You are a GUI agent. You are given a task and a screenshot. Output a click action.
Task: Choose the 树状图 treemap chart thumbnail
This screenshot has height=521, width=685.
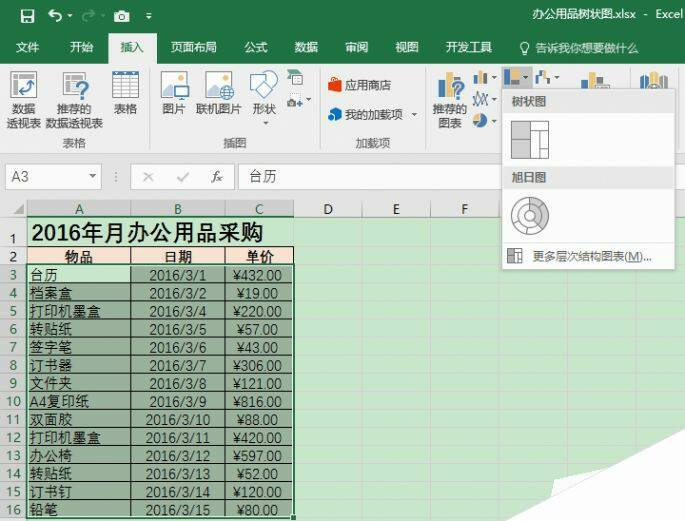pos(530,140)
